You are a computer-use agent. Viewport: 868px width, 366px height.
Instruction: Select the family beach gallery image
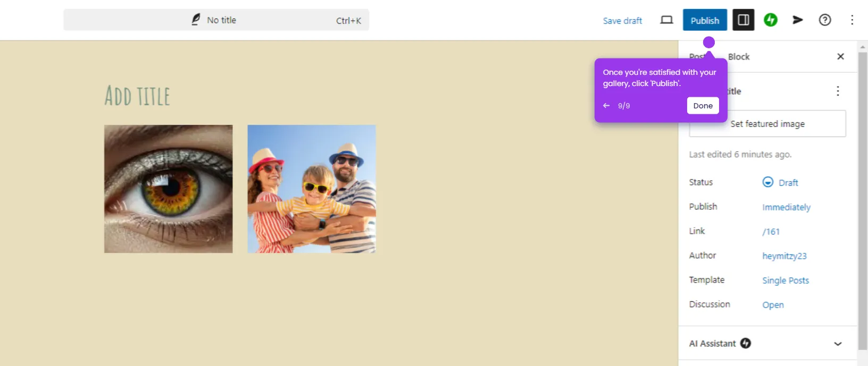(312, 189)
